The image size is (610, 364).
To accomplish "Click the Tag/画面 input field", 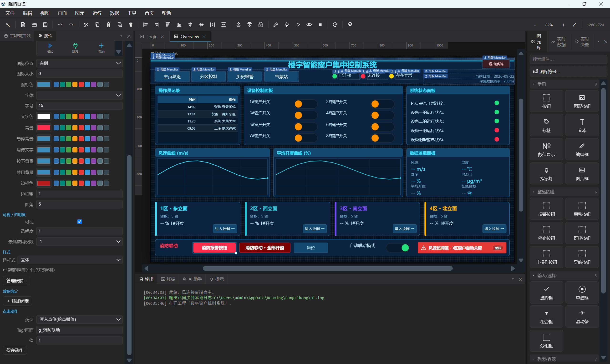I will 80,330.
